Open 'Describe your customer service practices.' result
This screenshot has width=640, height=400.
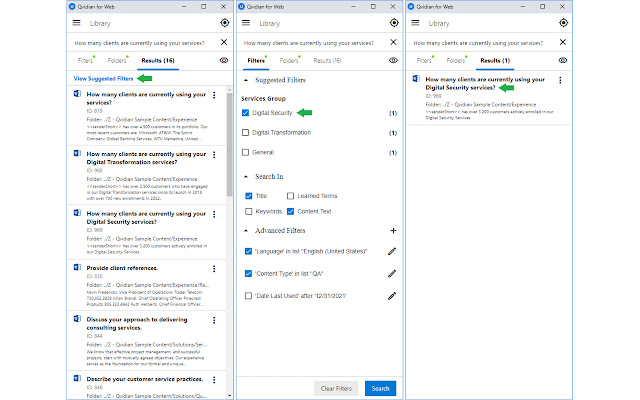point(145,379)
